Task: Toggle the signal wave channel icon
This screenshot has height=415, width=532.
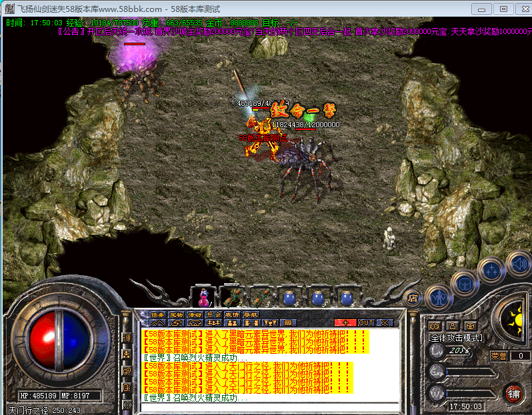Action: pos(127,404)
